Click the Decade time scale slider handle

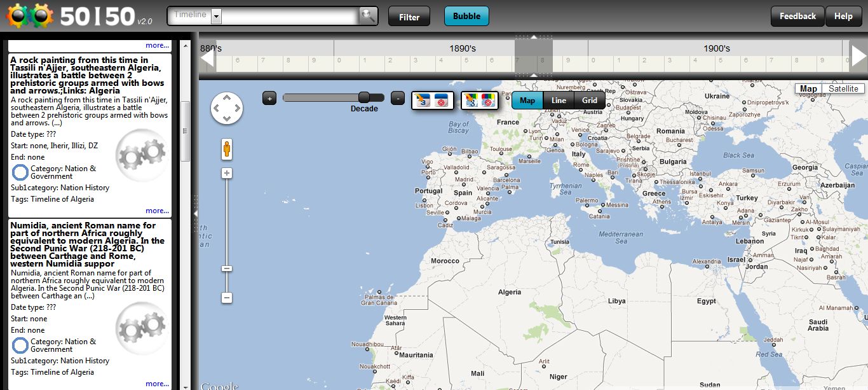tap(364, 97)
